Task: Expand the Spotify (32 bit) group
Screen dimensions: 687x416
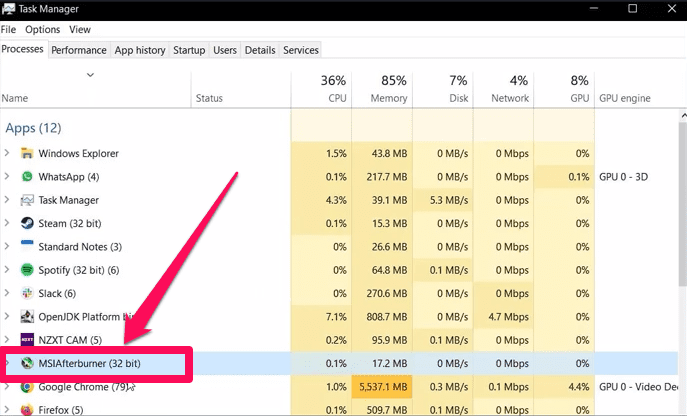Action: [x=7, y=270]
